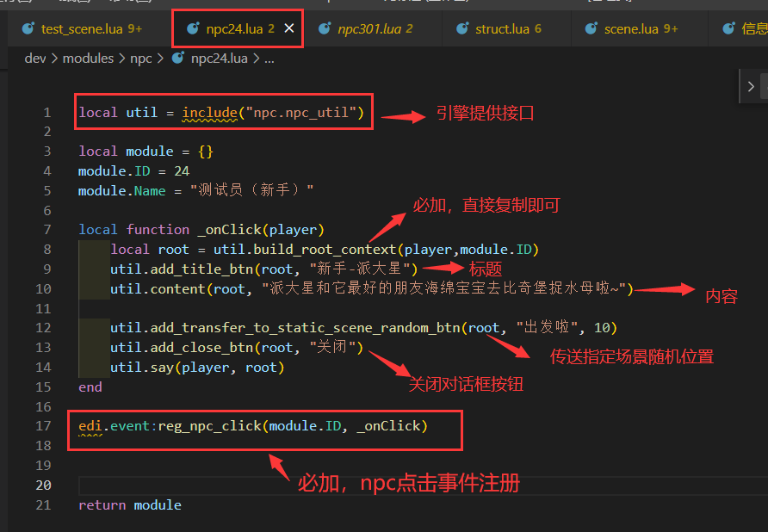Viewport: 768px width, 532px height.
Task: Expand the collapsed widget chevron at editor right
Action: point(751,86)
